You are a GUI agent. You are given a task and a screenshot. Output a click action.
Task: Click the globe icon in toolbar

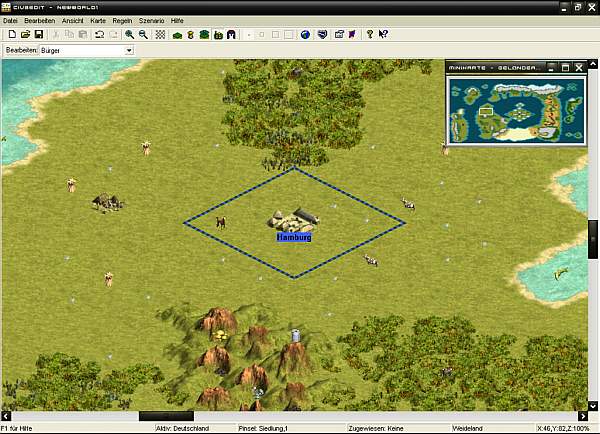click(x=305, y=34)
